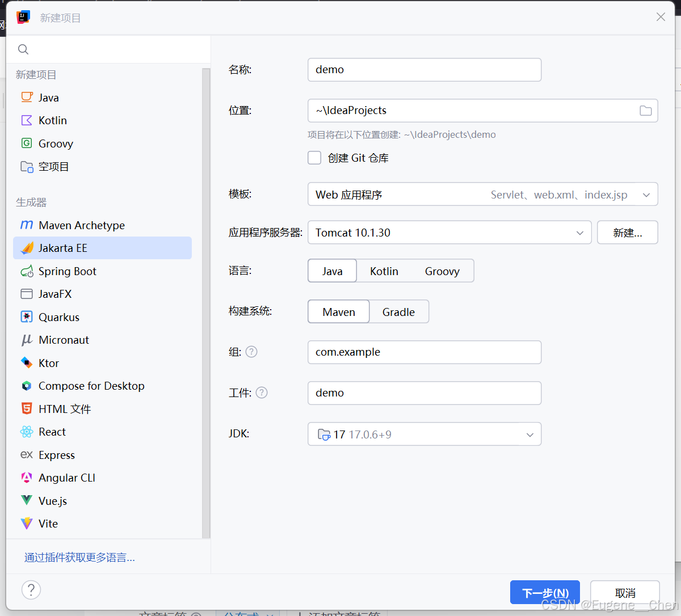This screenshot has width=681, height=616.
Task: Click the Micronaut mu icon
Action: click(27, 340)
